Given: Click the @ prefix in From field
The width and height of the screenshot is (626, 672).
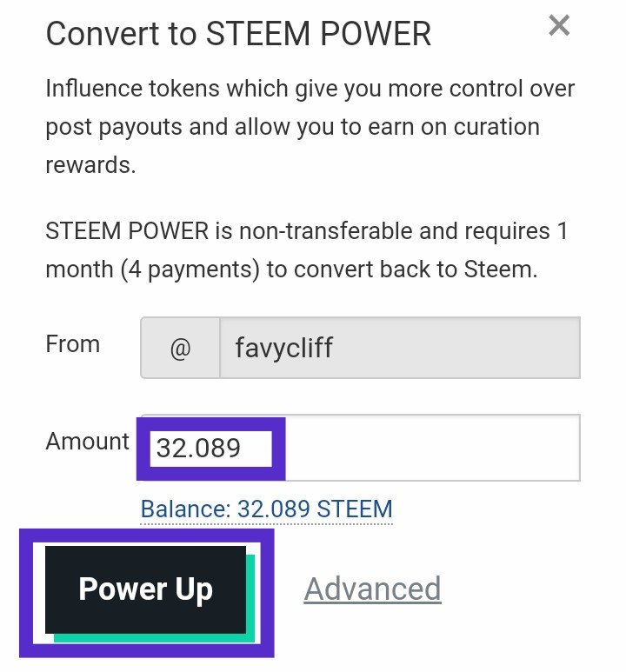Looking at the screenshot, I should (x=180, y=349).
